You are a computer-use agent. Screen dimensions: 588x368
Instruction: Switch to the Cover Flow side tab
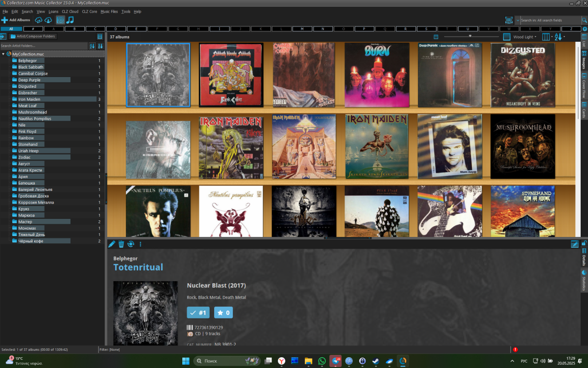(584, 86)
